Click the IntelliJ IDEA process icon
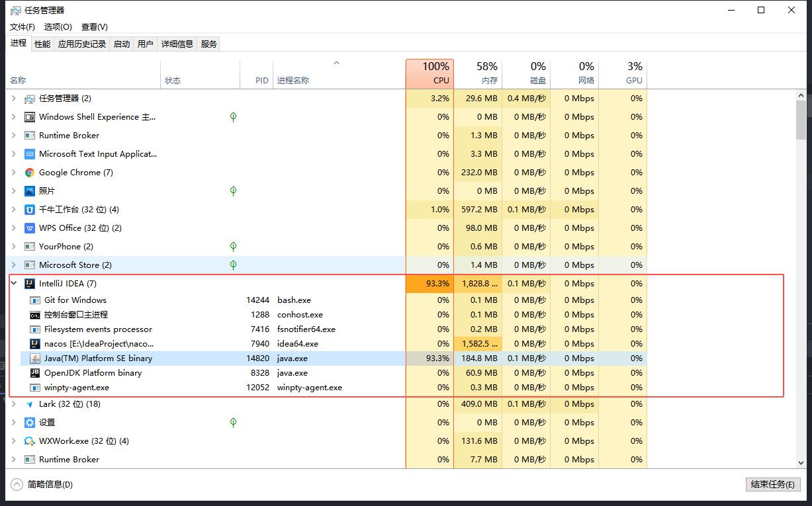Screen dimensions: 812x506 (x=30, y=284)
